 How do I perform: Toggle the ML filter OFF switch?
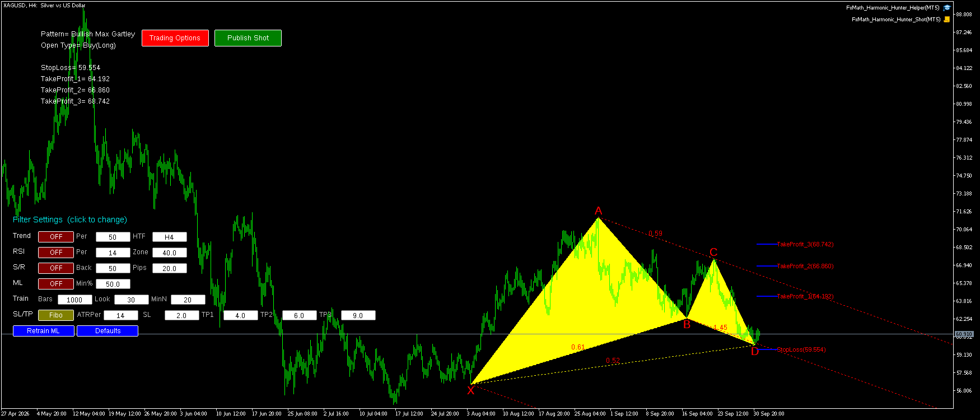coord(56,284)
